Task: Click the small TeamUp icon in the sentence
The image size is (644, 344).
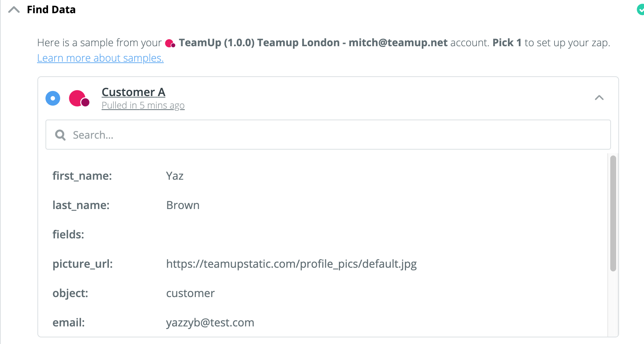Action: [170, 43]
